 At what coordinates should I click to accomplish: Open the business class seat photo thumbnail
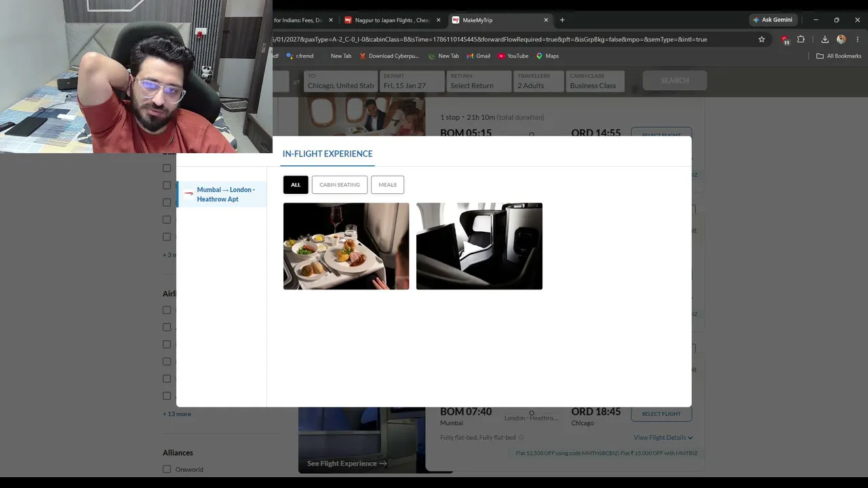(479, 246)
